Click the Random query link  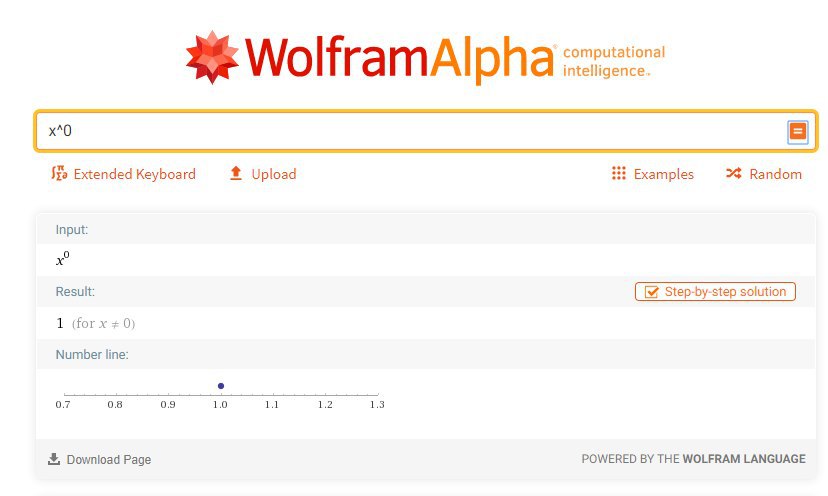click(x=764, y=174)
